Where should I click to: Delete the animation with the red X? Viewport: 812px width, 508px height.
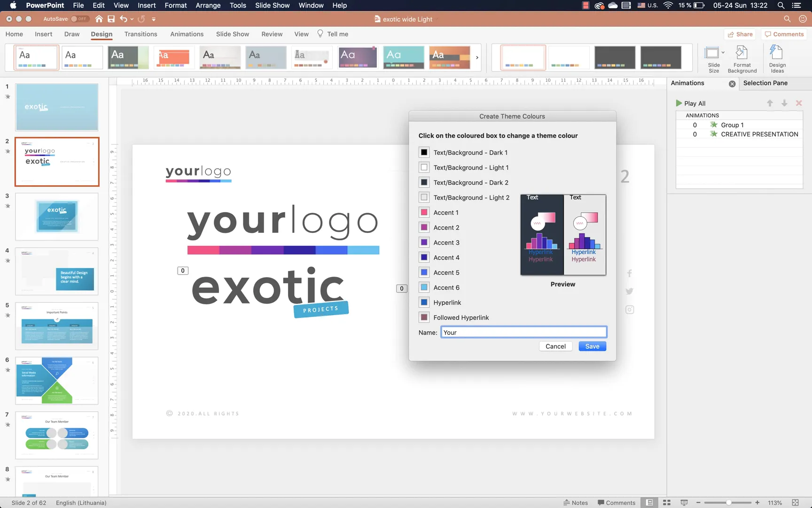(799, 103)
